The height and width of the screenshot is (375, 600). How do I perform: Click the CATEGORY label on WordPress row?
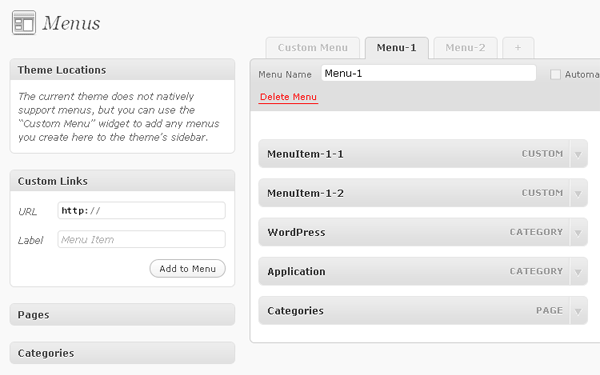point(536,232)
